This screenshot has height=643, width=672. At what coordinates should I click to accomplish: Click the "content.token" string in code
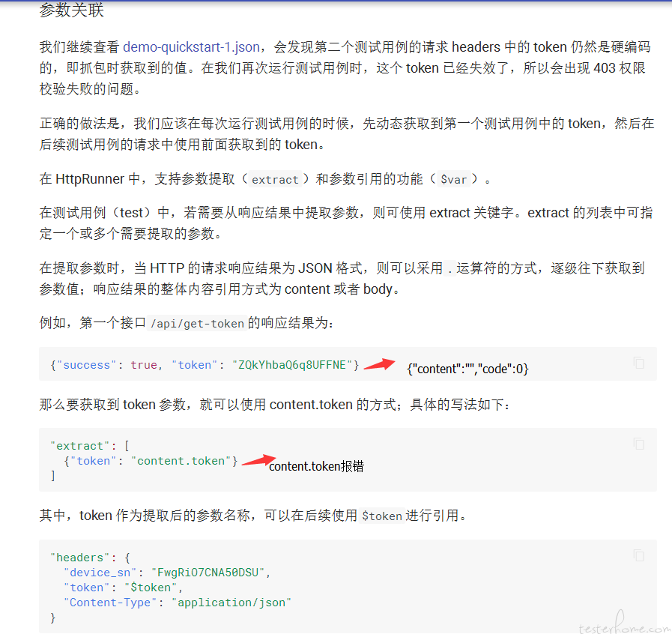coord(181,461)
